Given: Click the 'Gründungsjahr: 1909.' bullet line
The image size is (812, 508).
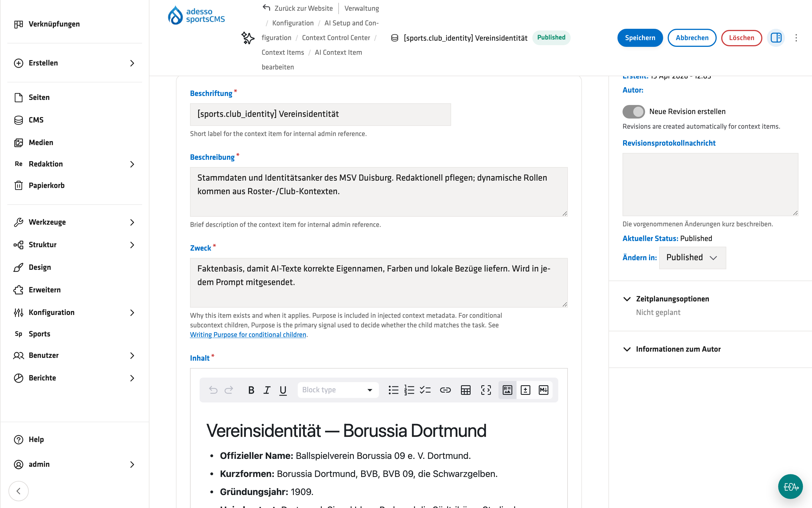Looking at the screenshot, I should [266, 492].
